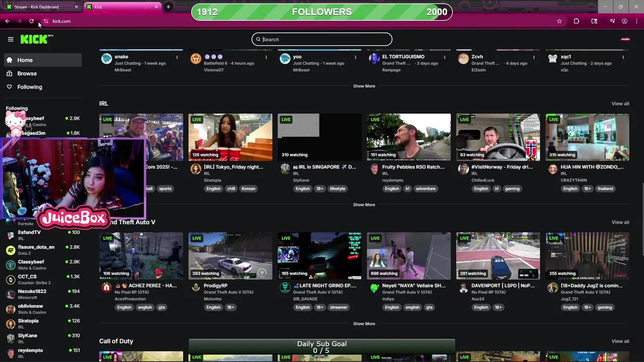Open options menu for snake clip
This screenshot has height=362, width=644.
click(177, 57)
